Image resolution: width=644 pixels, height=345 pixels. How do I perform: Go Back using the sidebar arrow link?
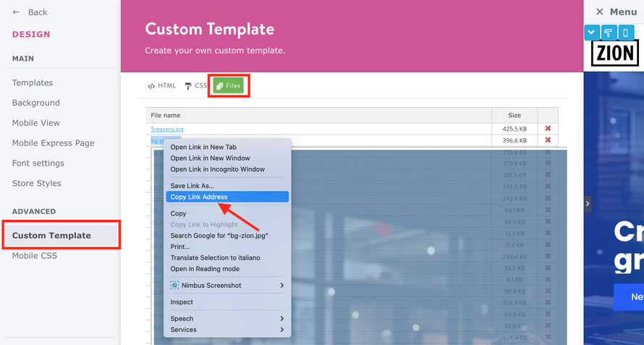click(x=30, y=12)
